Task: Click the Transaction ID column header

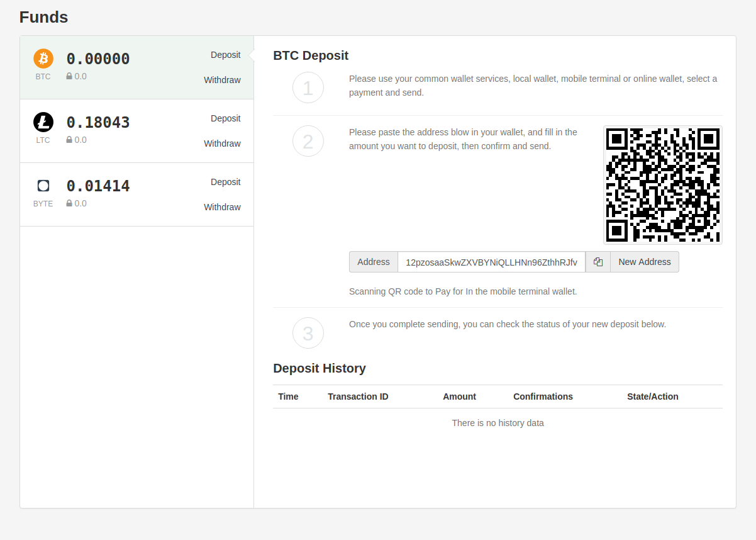Action: click(x=358, y=397)
